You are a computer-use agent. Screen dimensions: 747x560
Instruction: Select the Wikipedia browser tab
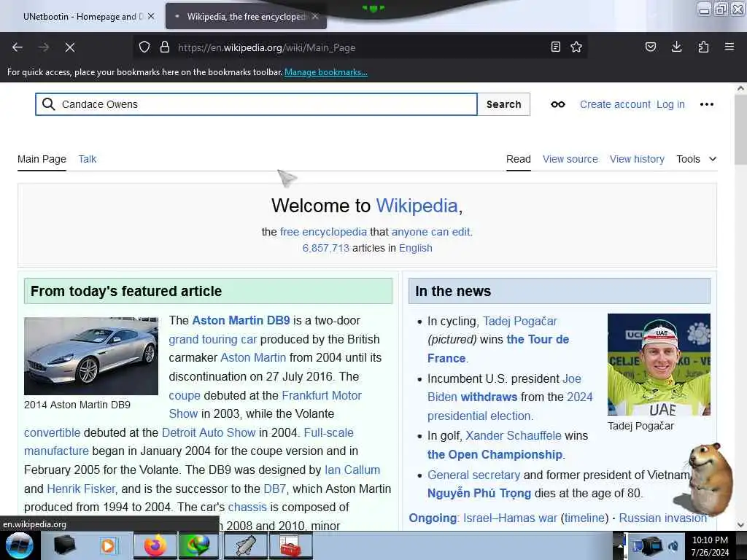(x=246, y=16)
